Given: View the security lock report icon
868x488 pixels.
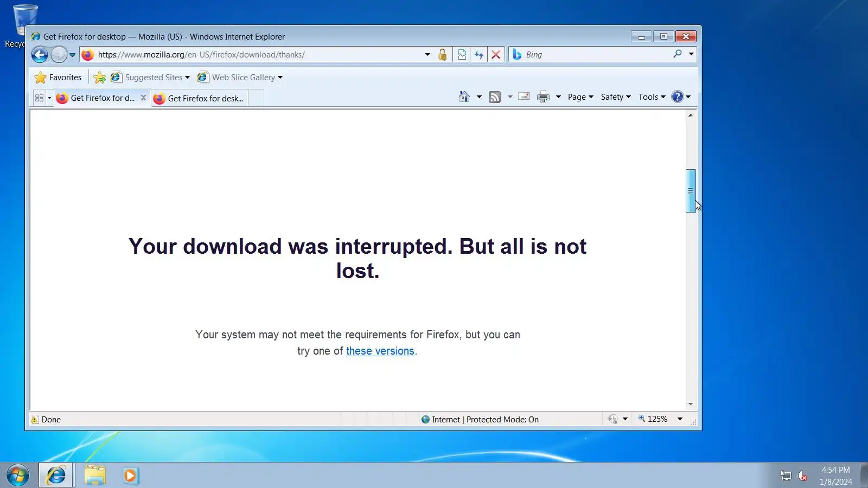Looking at the screenshot, I should pos(443,55).
